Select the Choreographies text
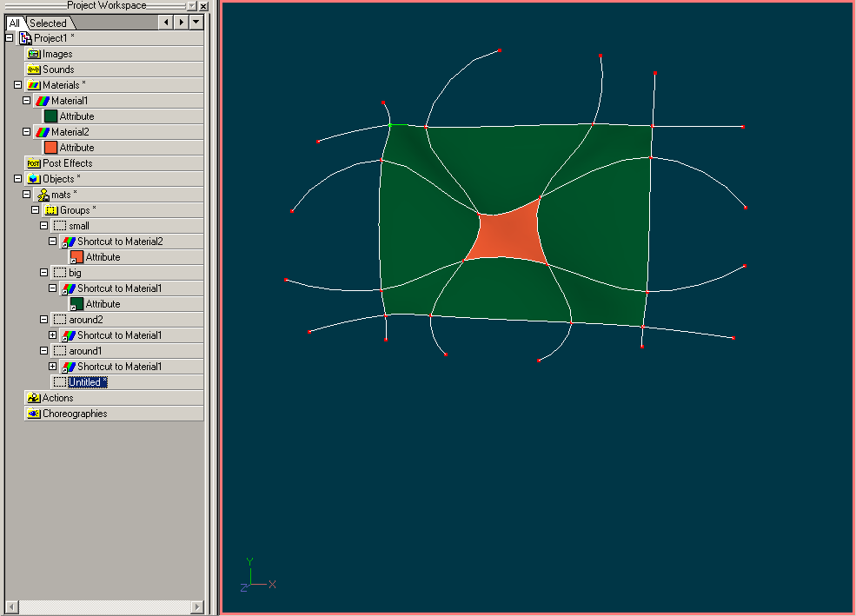The image size is (856, 616). 75,414
